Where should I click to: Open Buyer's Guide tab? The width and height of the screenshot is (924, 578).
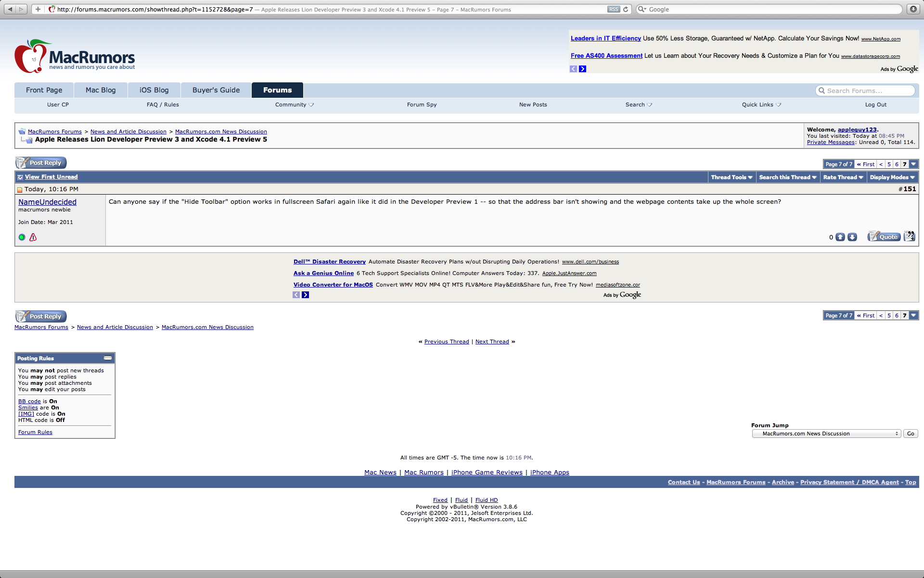[x=216, y=90]
